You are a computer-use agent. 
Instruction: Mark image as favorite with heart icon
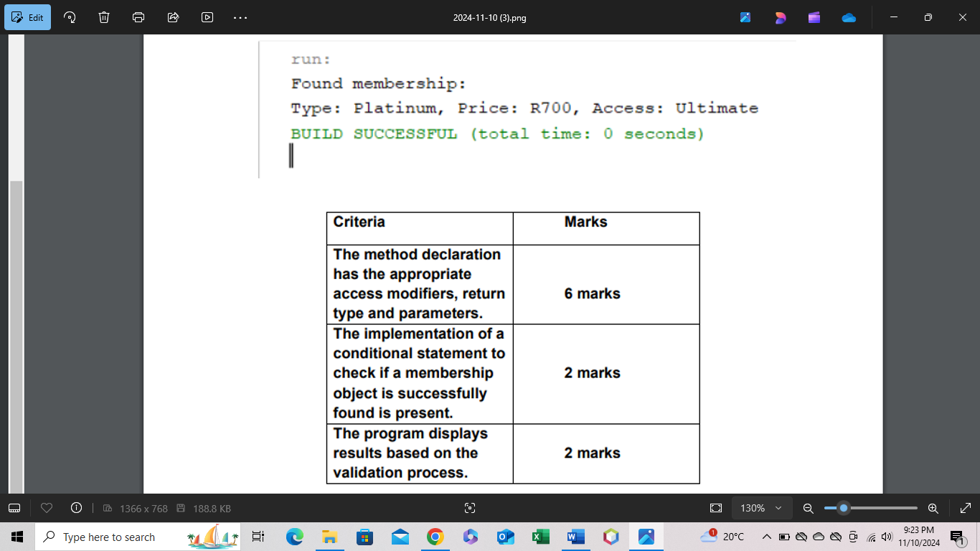pos(47,508)
